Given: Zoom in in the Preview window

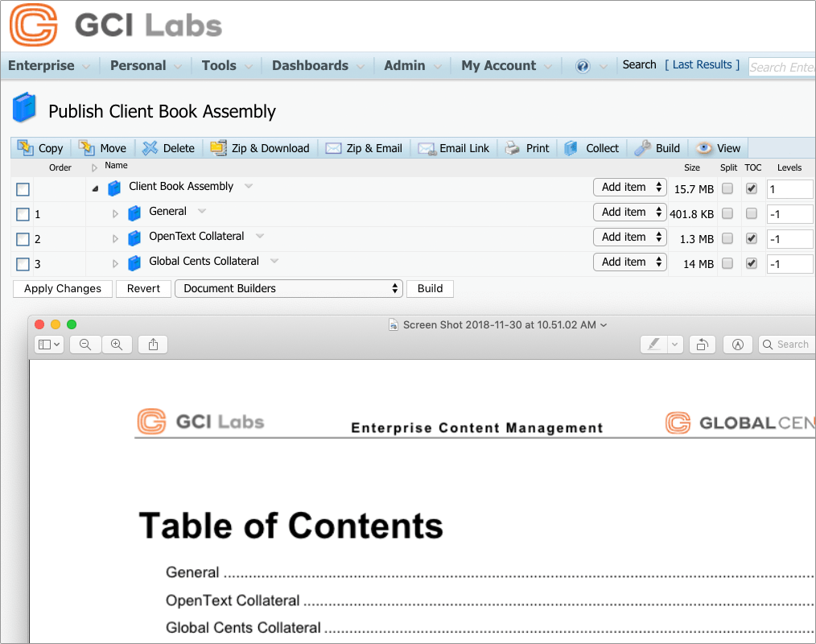Looking at the screenshot, I should coord(117,344).
